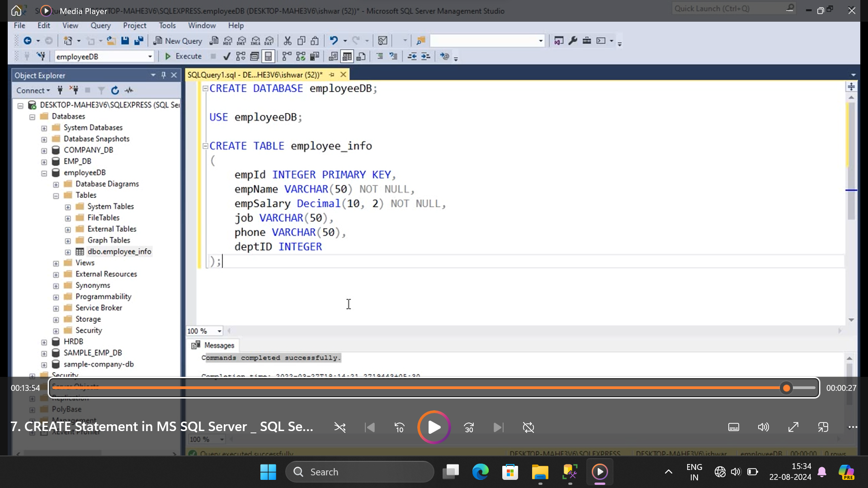
Task: Toggle subtitles captions icon
Action: 733,427
